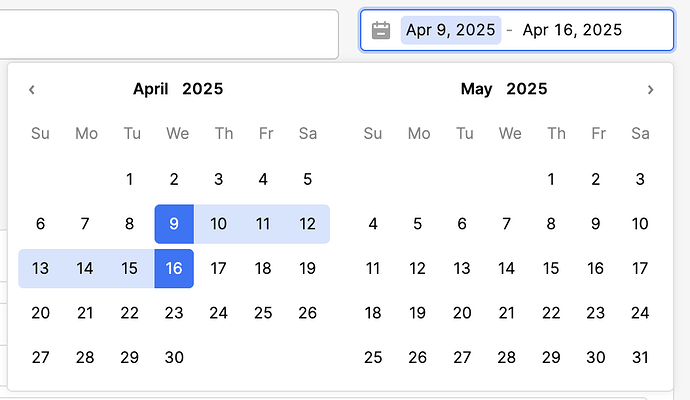Viewport: 690px width, 400px height.
Task: Select May 31 in the right calendar
Action: coord(640,357)
